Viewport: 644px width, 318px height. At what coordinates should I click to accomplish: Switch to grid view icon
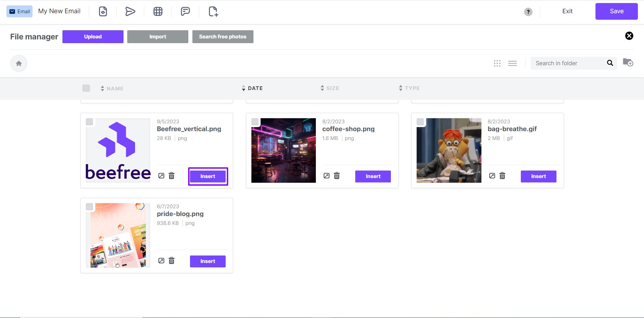[x=497, y=63]
